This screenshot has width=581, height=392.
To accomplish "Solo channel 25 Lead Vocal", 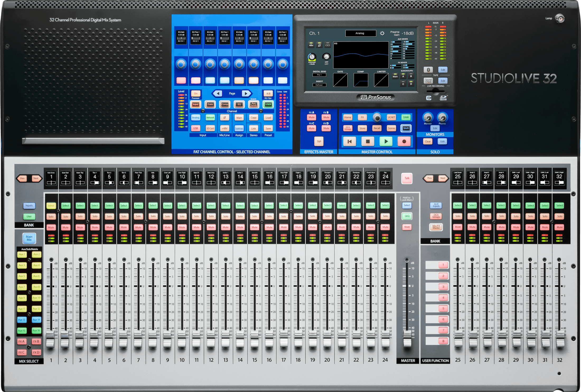I will [457, 216].
